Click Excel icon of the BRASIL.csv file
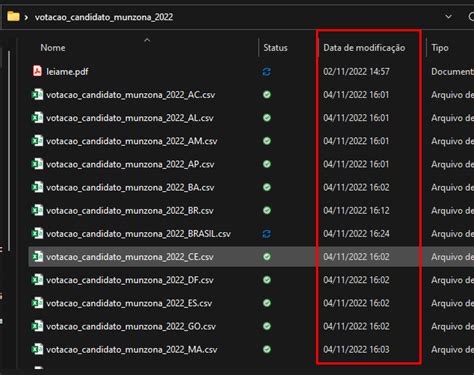This screenshot has height=375, width=474. [x=37, y=233]
